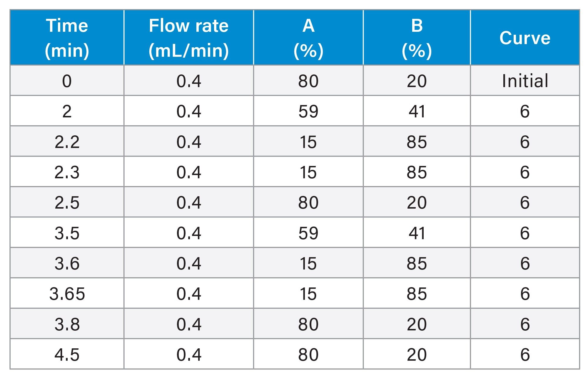588x381 pixels.
Task: Click the time cell showing 2.3
Action: tap(67, 172)
